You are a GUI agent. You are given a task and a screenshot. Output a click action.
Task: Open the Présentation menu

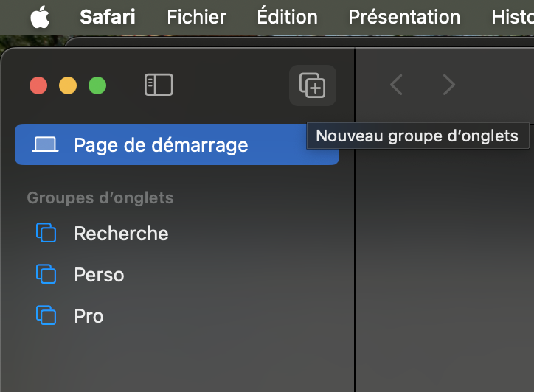[x=404, y=17]
